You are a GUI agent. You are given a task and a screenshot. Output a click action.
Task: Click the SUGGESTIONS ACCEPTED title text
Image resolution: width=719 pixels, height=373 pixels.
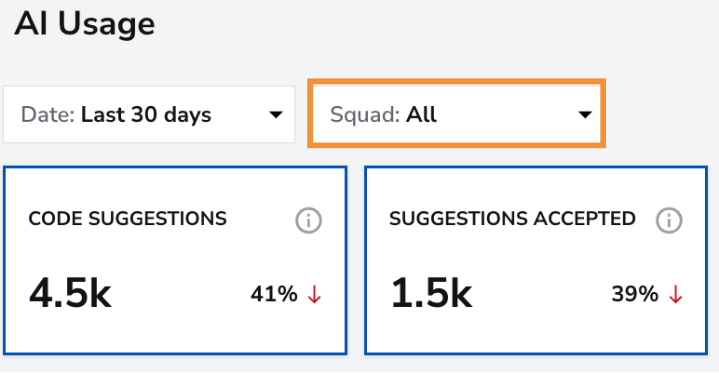pos(512,218)
